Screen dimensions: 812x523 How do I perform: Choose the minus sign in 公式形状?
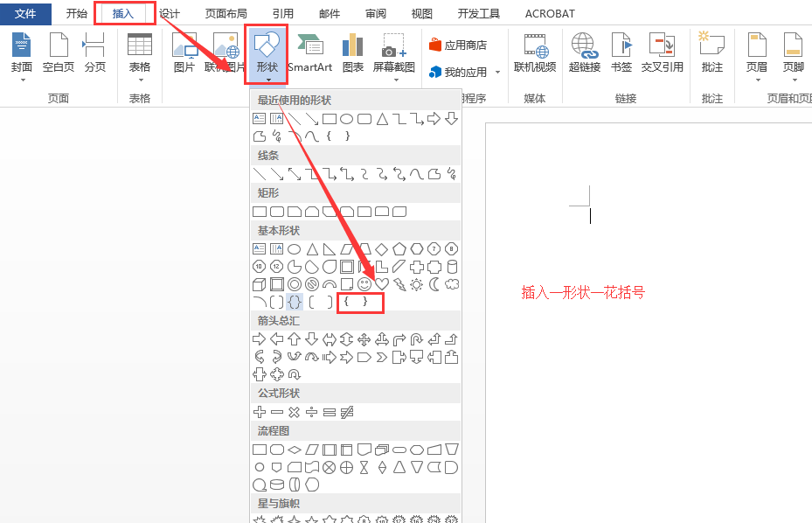pyautogui.click(x=277, y=412)
